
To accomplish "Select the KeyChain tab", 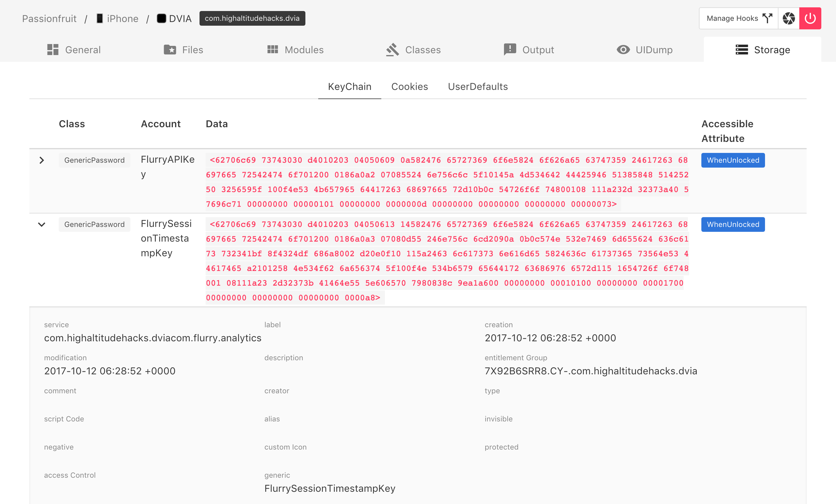I will 349,87.
